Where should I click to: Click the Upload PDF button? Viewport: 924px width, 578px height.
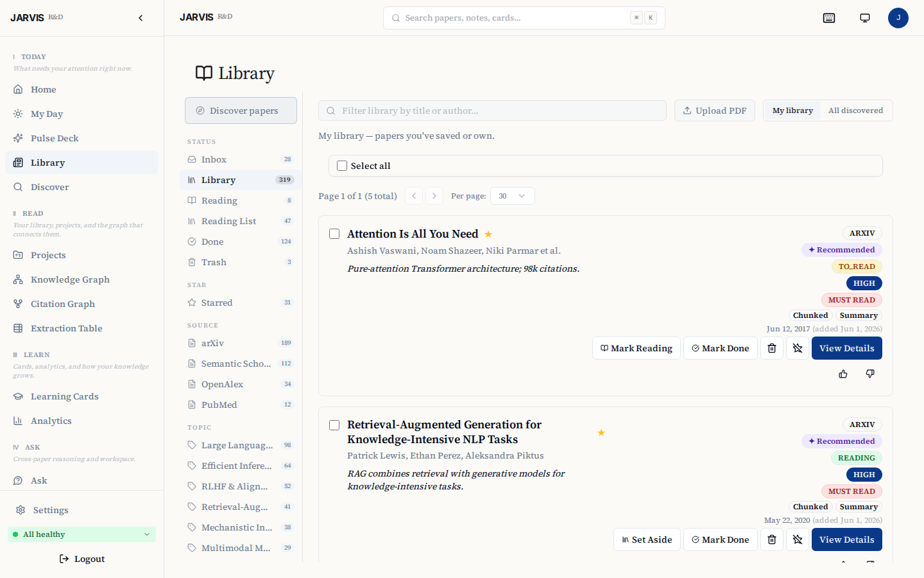click(715, 110)
